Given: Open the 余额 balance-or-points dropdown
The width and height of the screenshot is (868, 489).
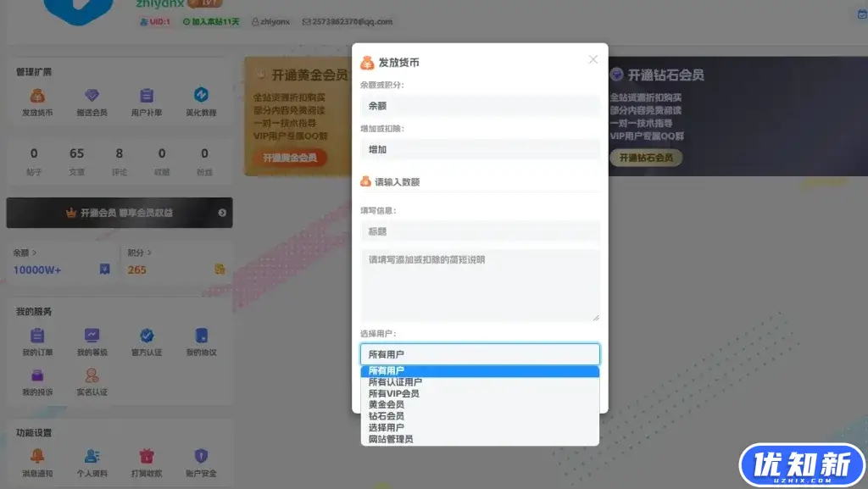Looking at the screenshot, I should click(x=480, y=105).
